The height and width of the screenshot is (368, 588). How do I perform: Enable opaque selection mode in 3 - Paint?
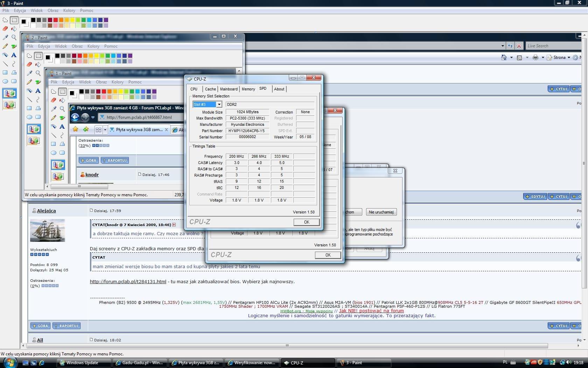click(x=9, y=94)
